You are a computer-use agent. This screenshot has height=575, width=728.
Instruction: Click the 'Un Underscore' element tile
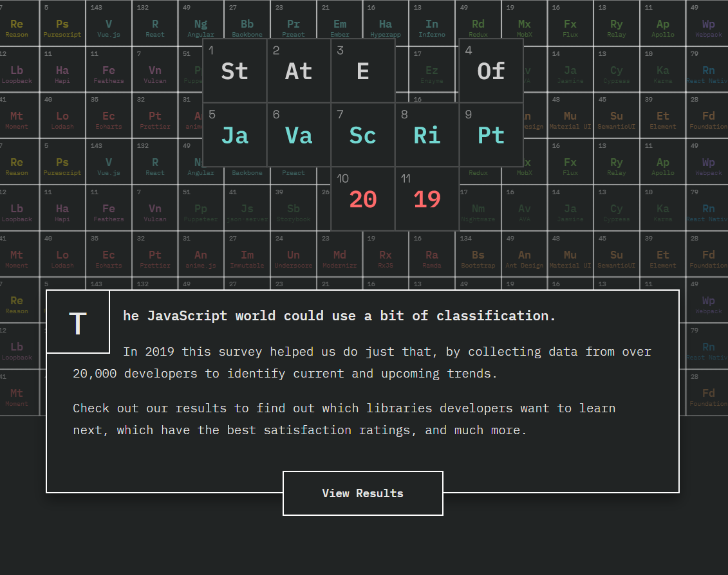(294, 254)
